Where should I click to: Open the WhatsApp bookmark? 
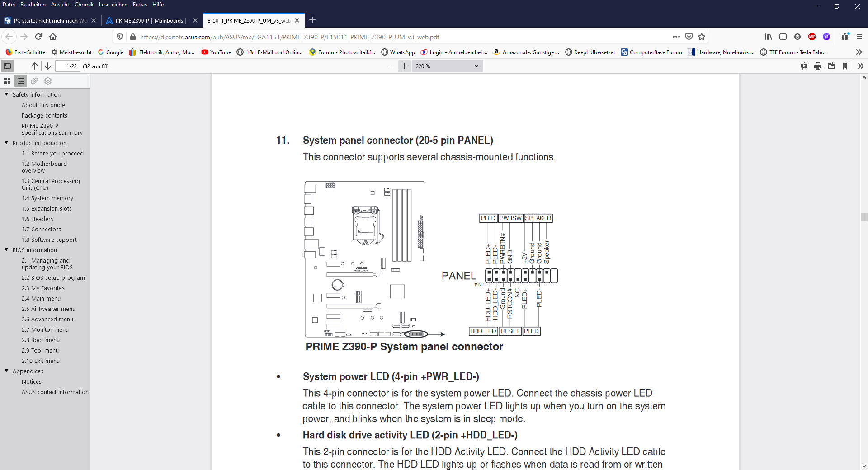(398, 52)
